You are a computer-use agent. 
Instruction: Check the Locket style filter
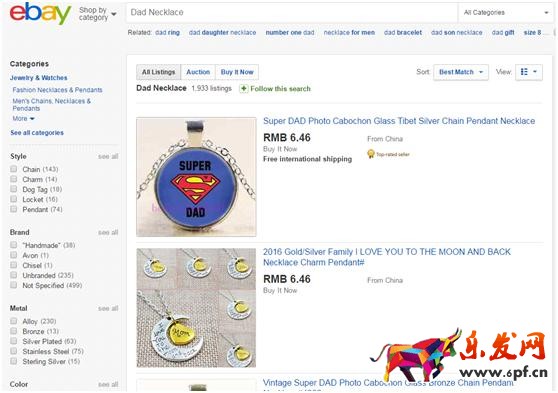[x=14, y=199]
